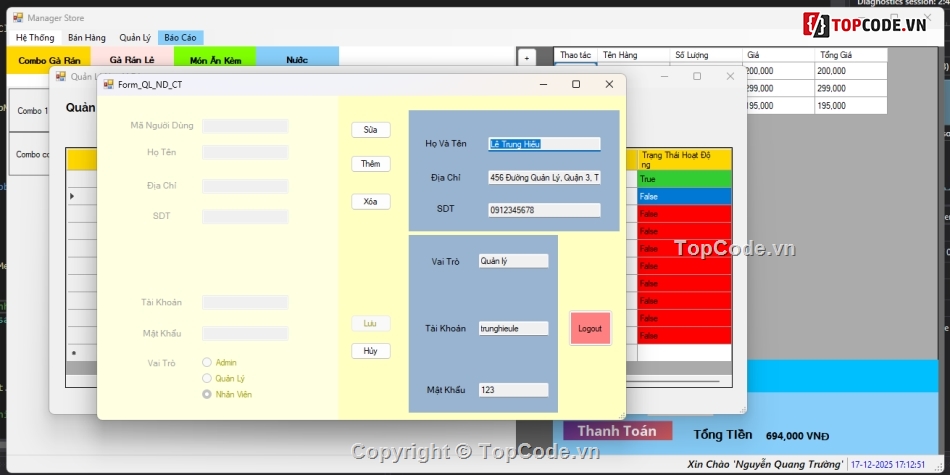Viewport: 950px width, 475px height.
Task: Click the row selector arrow in user grid
Action: pos(73,196)
